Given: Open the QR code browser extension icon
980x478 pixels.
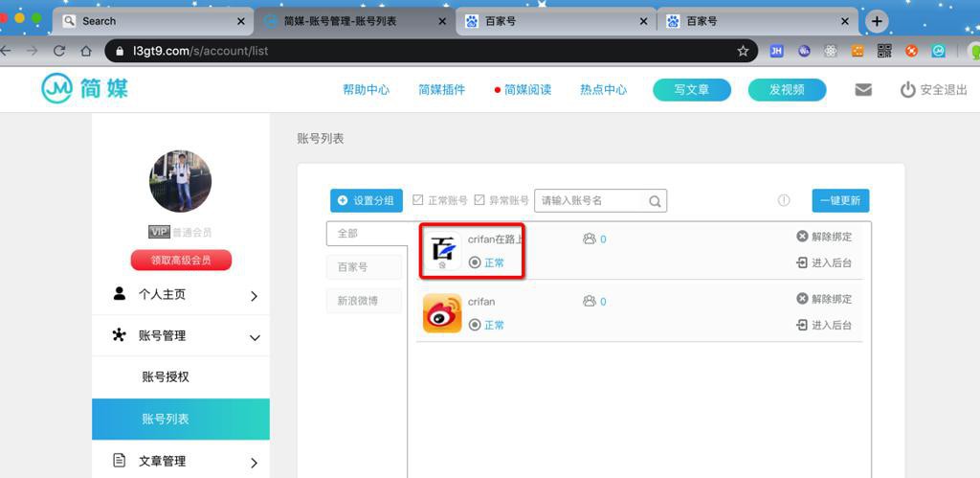Looking at the screenshot, I should pos(884,52).
